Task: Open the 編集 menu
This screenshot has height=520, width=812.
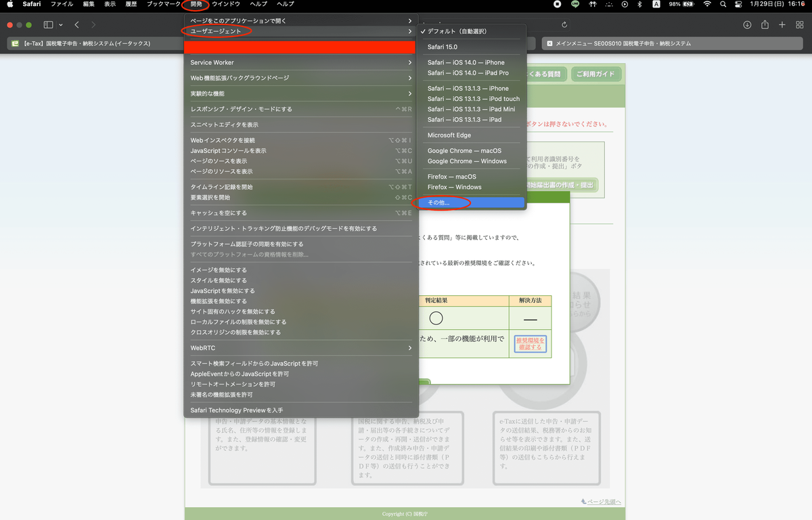Action: click(89, 4)
